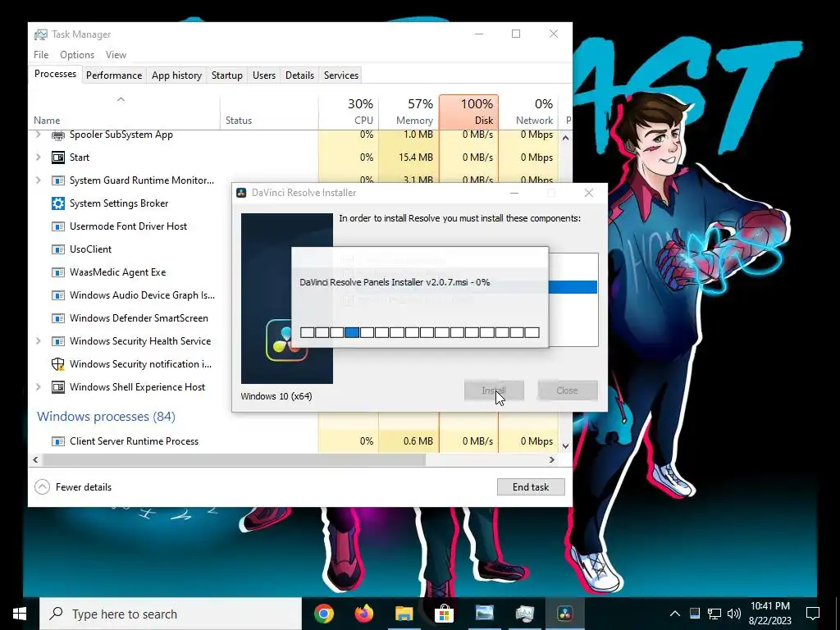840x630 pixels.
Task: Click the Client Server Runtime Process icon
Action: [x=58, y=441]
